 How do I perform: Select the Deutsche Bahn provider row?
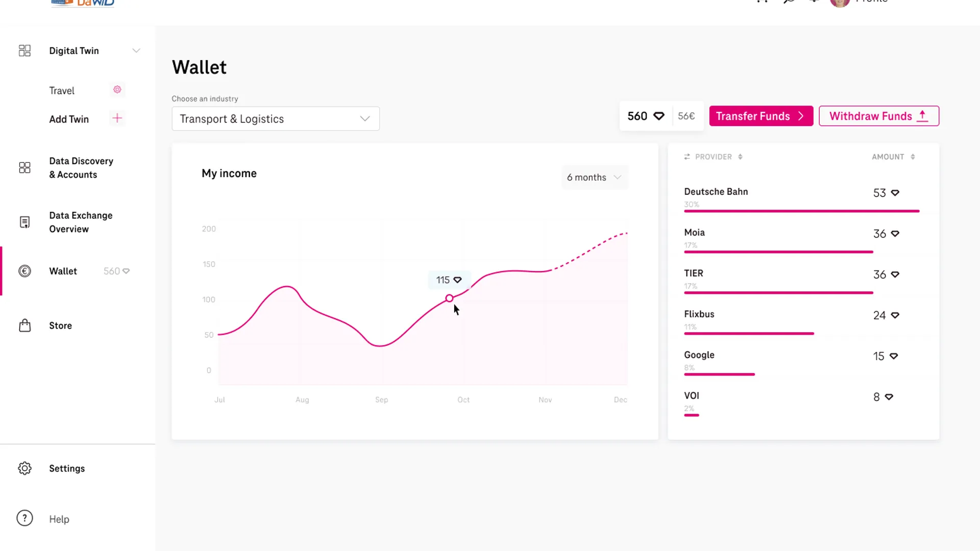tap(802, 200)
